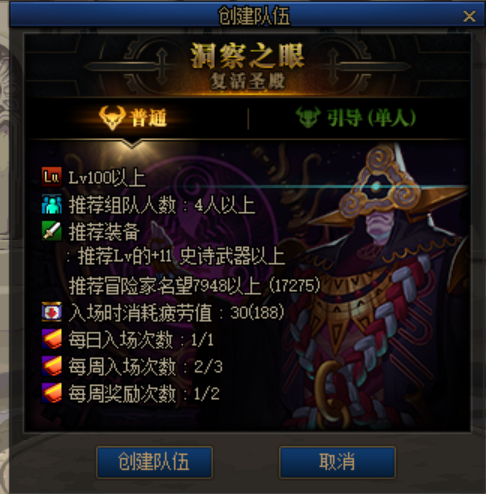
Task: Click the weekly reward count ticket icon
Action: point(52,393)
